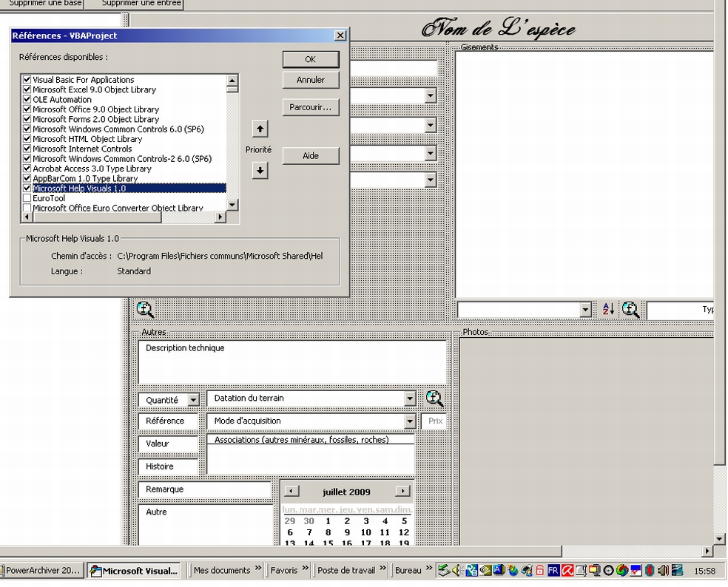Image resolution: width=728 pixels, height=587 pixels.
Task: Open Mes documents taskbar toolbar
Action: (x=222, y=570)
